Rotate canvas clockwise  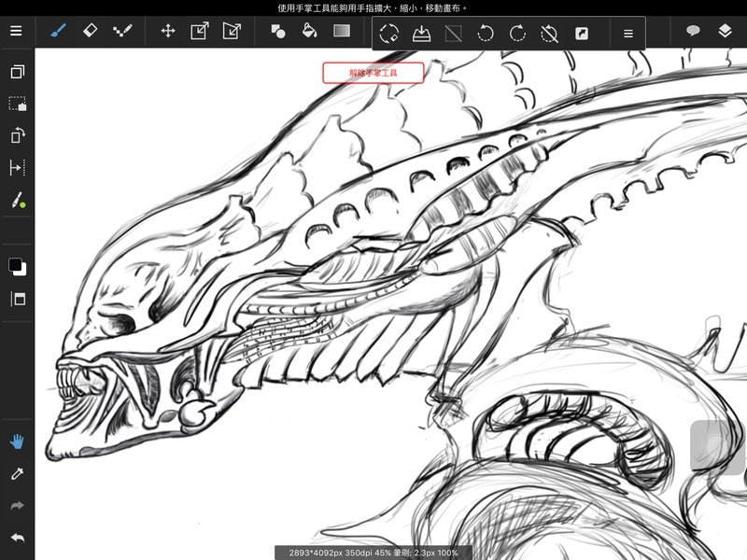point(517,34)
